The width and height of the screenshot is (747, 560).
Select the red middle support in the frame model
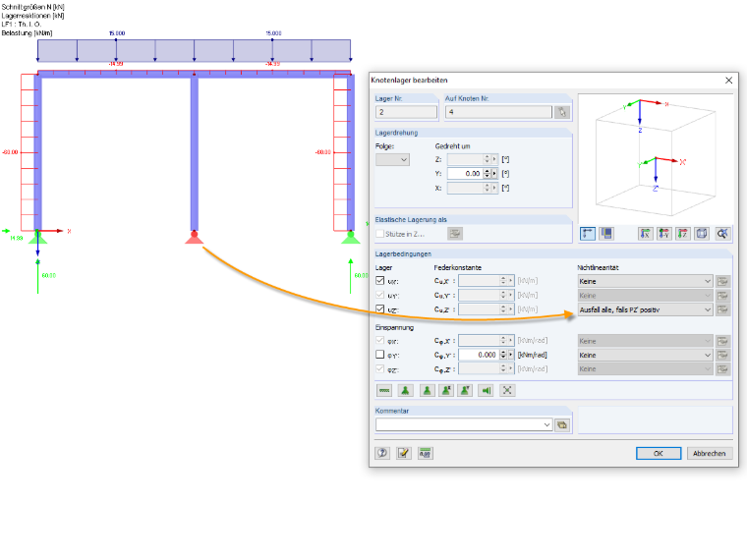click(x=194, y=237)
